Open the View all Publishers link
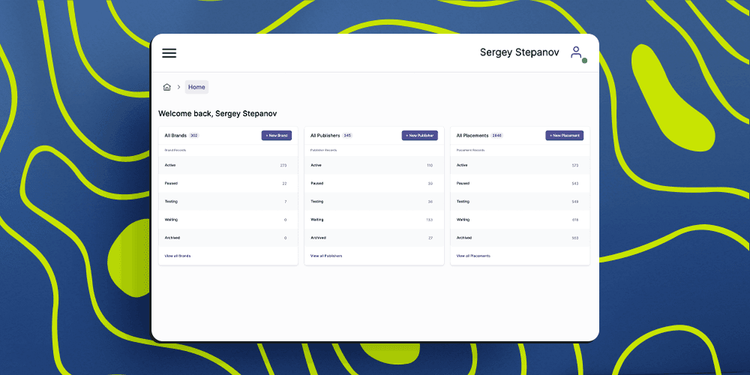 point(326,256)
